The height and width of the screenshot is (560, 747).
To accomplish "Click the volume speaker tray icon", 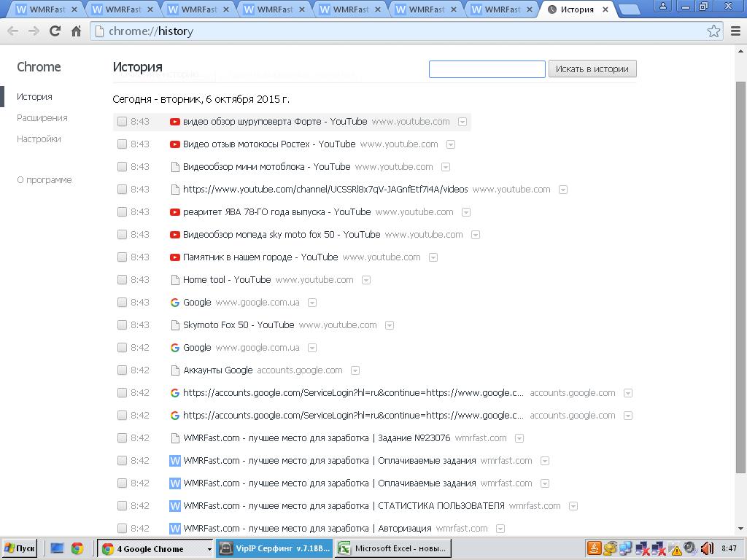I will point(706,548).
